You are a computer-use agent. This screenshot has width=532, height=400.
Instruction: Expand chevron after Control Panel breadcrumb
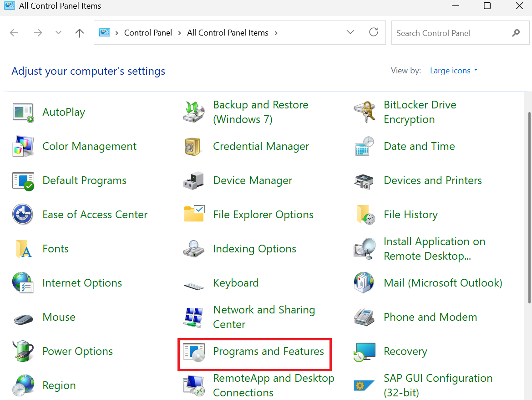click(x=179, y=33)
